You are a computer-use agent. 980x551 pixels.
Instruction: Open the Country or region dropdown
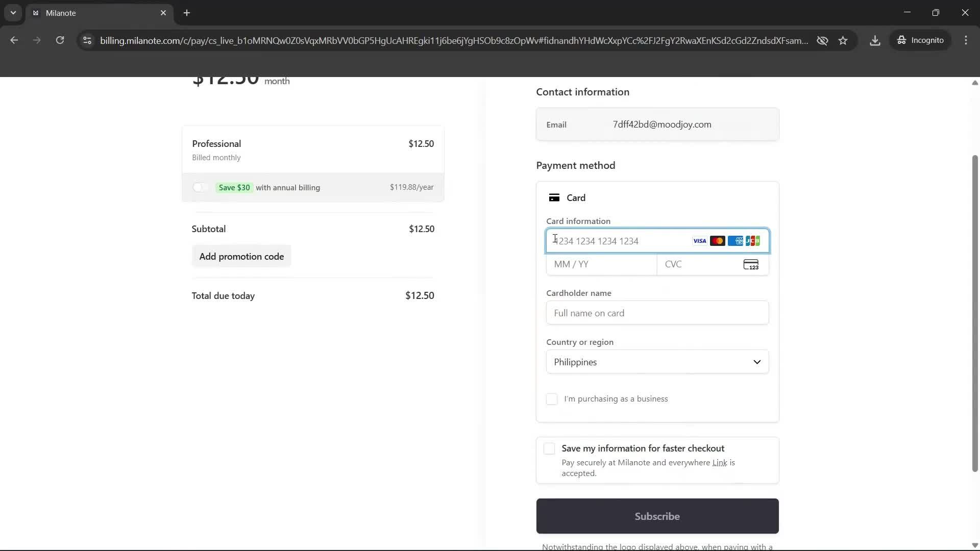tap(657, 362)
